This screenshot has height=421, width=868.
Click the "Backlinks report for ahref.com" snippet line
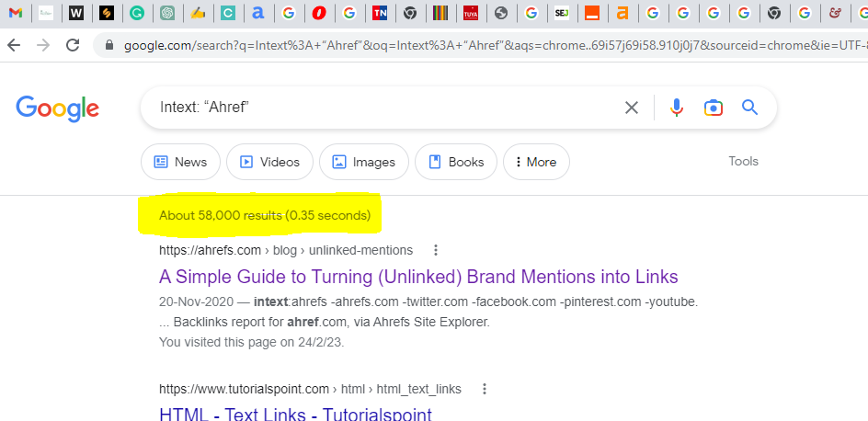pyautogui.click(x=325, y=322)
